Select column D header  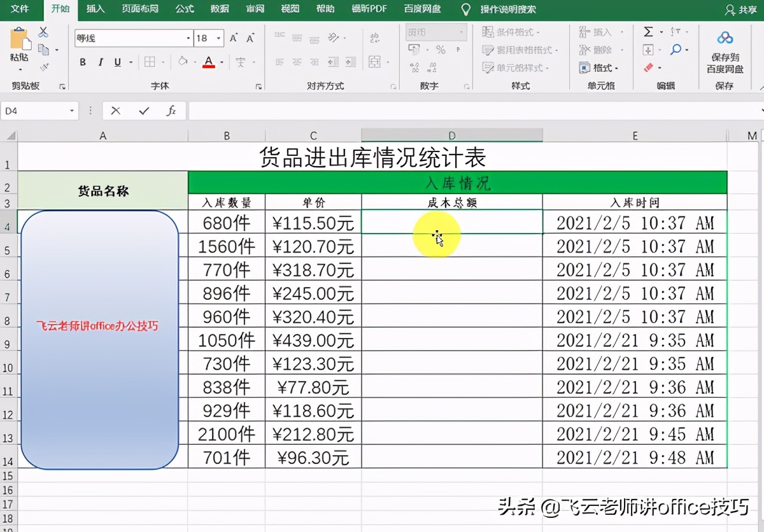[452, 136]
